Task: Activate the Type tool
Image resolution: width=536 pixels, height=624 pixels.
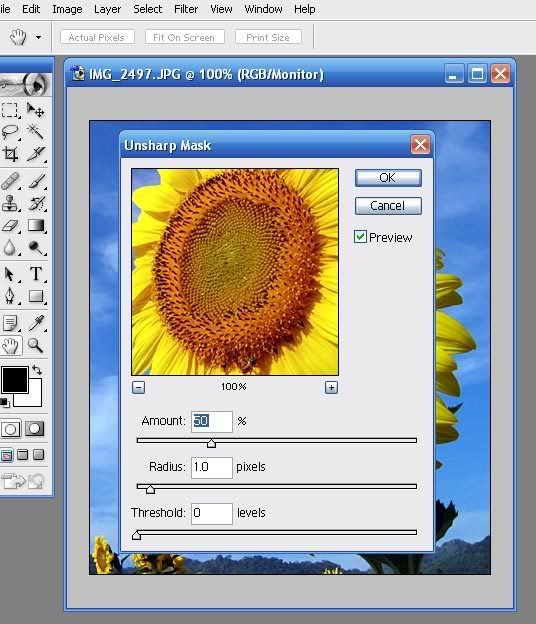Action: [35, 274]
